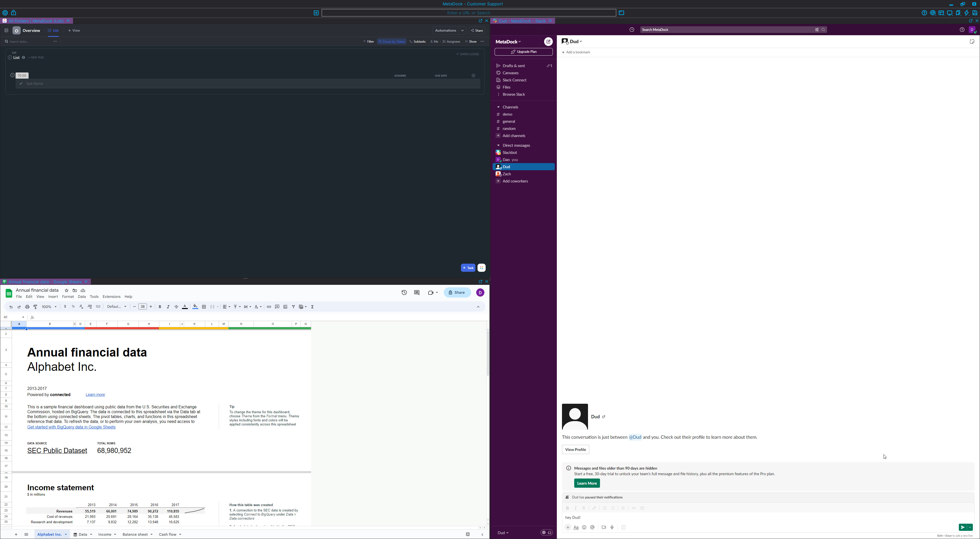Select the mention (@) icon in Slack composer
This screenshot has width=980, height=539.
point(592,527)
